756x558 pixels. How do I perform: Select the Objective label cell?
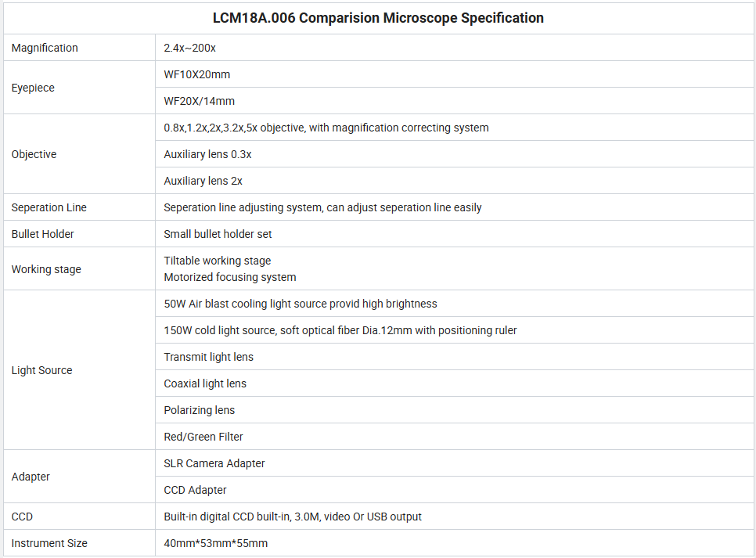(80, 154)
